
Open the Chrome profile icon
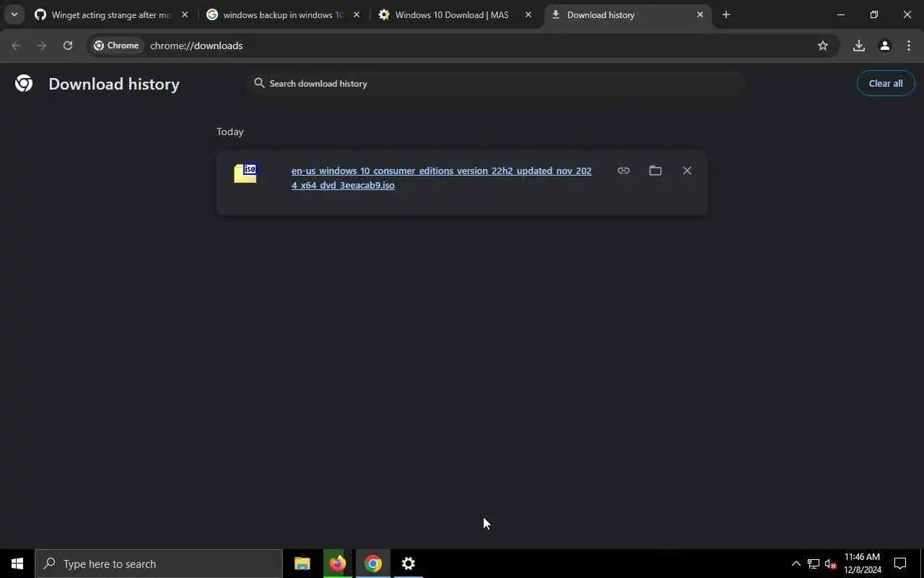885,46
